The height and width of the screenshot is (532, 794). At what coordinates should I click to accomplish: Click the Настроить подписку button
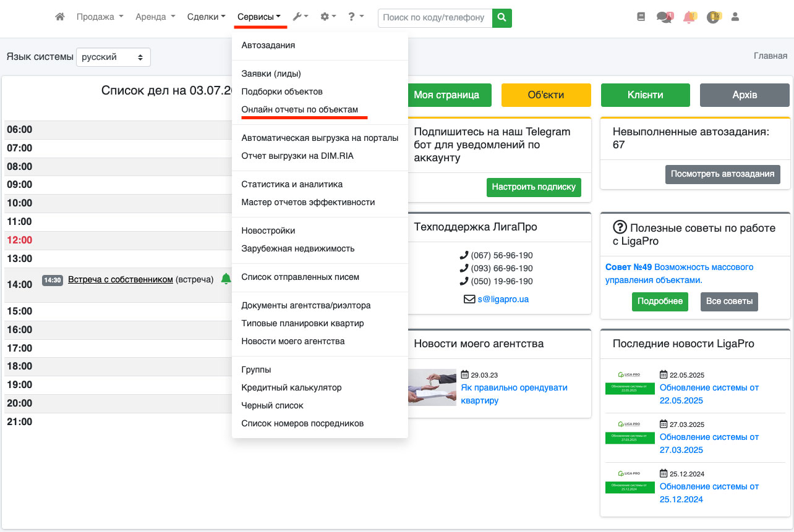click(534, 187)
